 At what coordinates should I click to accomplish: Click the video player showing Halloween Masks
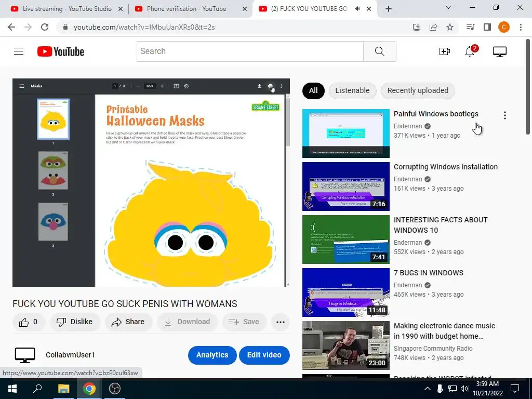[x=151, y=182]
